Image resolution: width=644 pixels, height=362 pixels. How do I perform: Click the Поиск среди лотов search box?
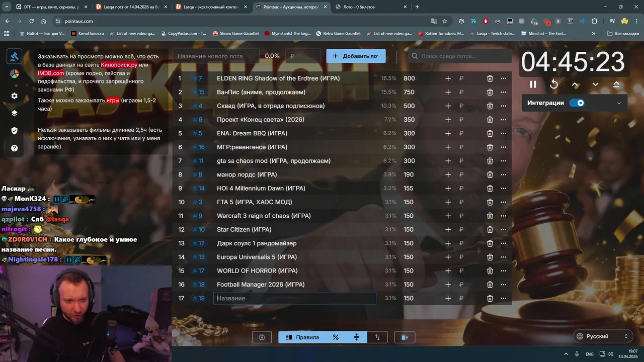tap(459, 56)
